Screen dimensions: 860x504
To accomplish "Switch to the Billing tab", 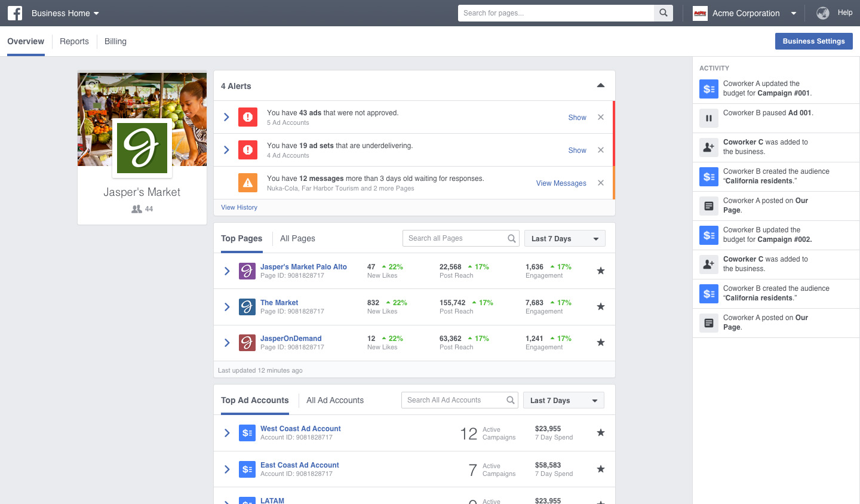I will (x=115, y=41).
